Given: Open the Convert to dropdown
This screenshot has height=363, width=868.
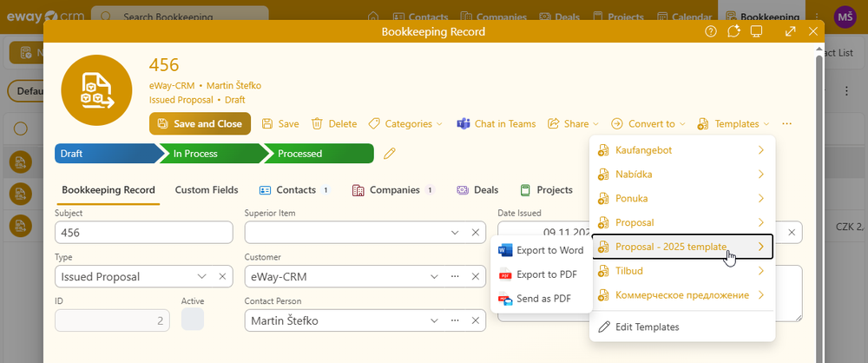Looking at the screenshot, I should pos(648,124).
